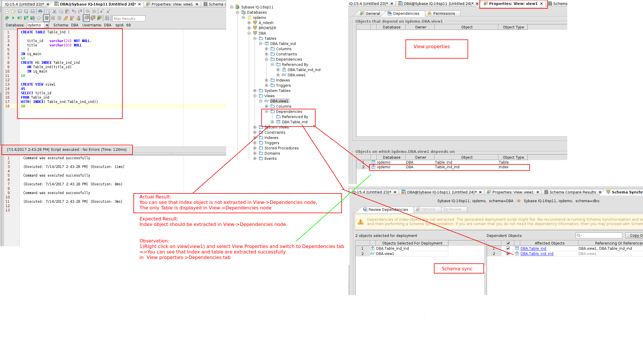643x364 pixels.
Task: Click the Paste clipboard icon
Action: click(x=67, y=11)
